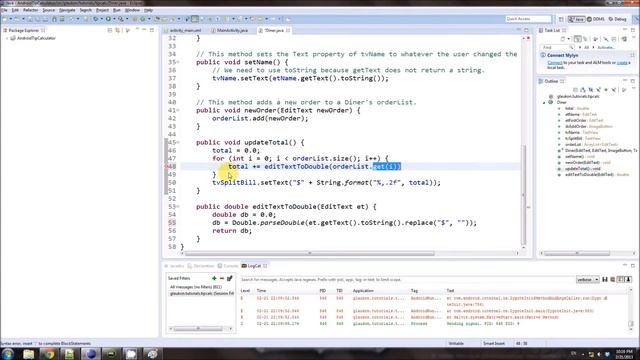The width and height of the screenshot is (640, 360).
Task: Open the Console view tab
Action: pos(228,266)
